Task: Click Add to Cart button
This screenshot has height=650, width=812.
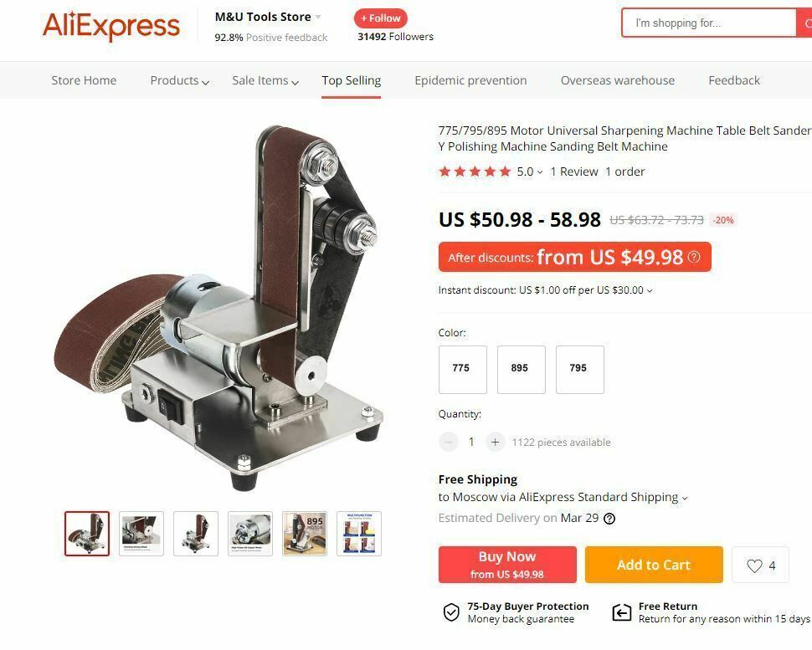Action: click(654, 565)
